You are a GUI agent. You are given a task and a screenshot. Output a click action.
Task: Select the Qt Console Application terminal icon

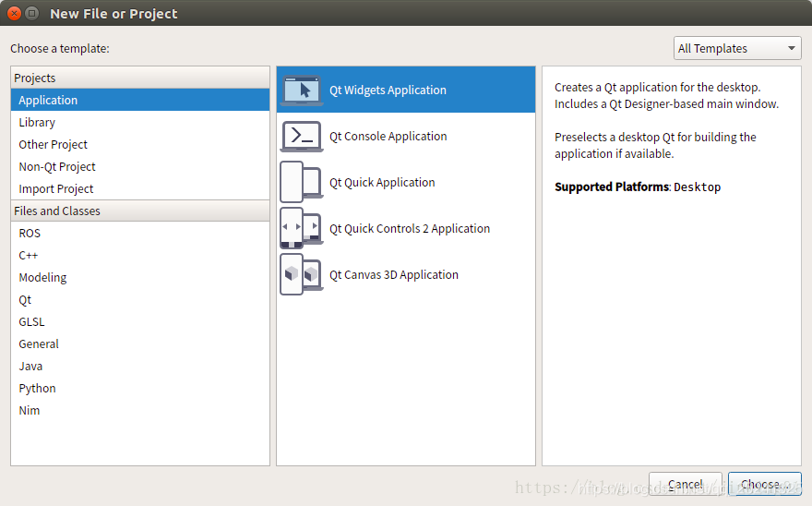[302, 137]
